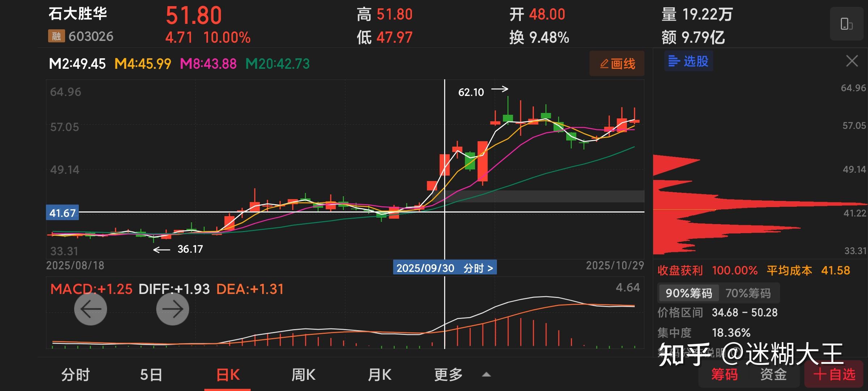
Task: Open the 画线 drawing tool
Action: click(x=617, y=64)
